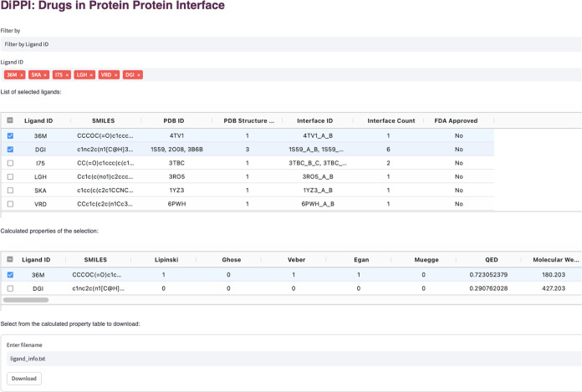Image resolution: width=582 pixels, height=392 pixels.
Task: Toggle select-all checkbox in calculated properties header
Action: coord(10,259)
